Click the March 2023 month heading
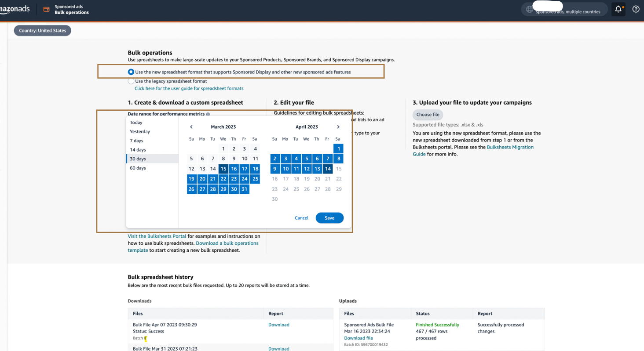This screenshot has width=644, height=351. click(x=223, y=127)
